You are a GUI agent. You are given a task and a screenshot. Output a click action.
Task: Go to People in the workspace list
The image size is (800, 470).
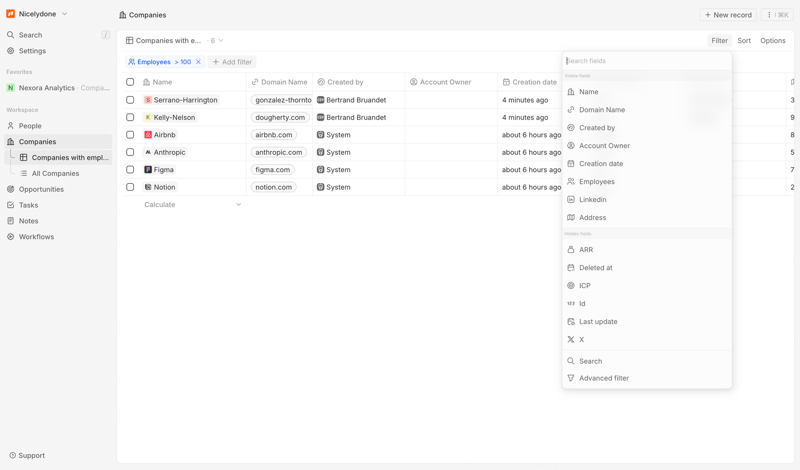[x=58, y=126]
